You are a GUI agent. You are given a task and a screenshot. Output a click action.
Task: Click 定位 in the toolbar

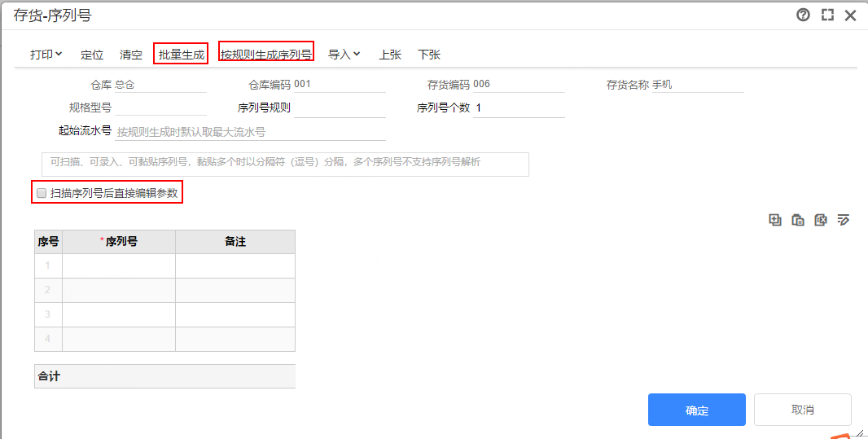tap(92, 55)
